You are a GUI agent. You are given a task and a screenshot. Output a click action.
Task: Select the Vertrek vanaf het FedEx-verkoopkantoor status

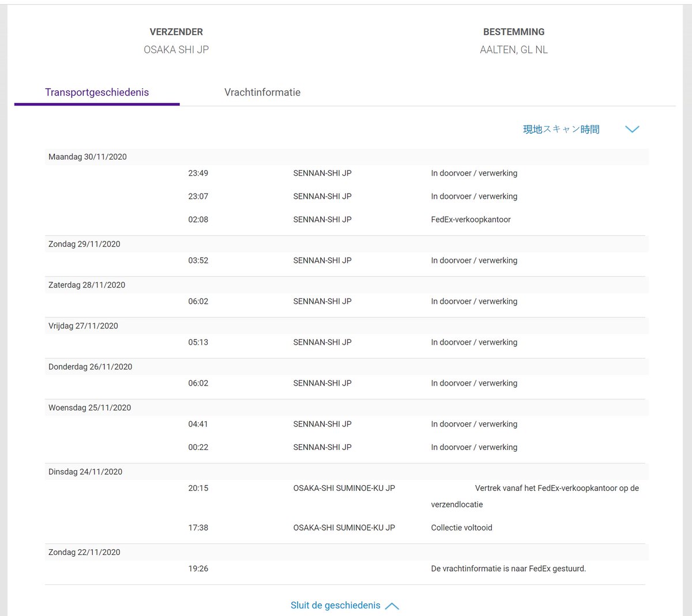tap(535, 496)
